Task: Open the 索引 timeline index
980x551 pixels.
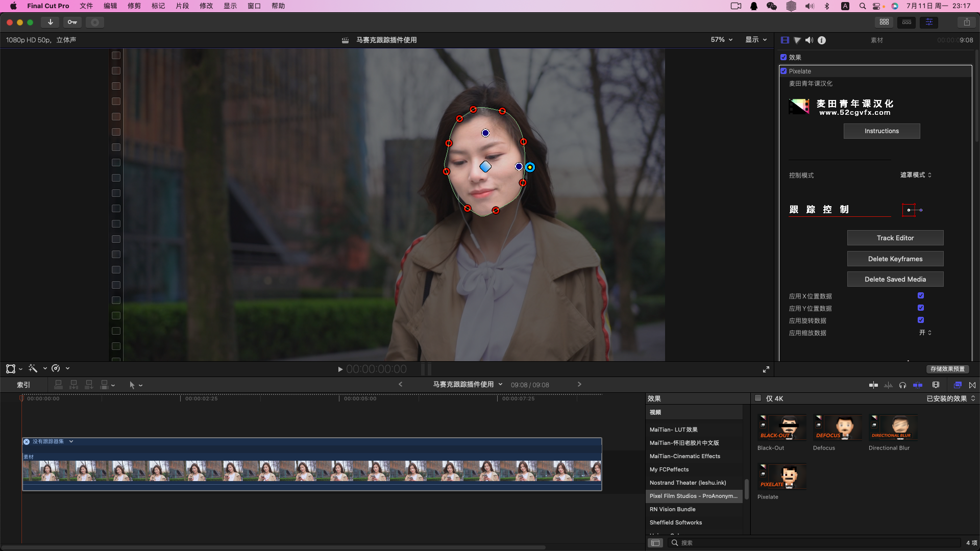Action: pos(23,385)
